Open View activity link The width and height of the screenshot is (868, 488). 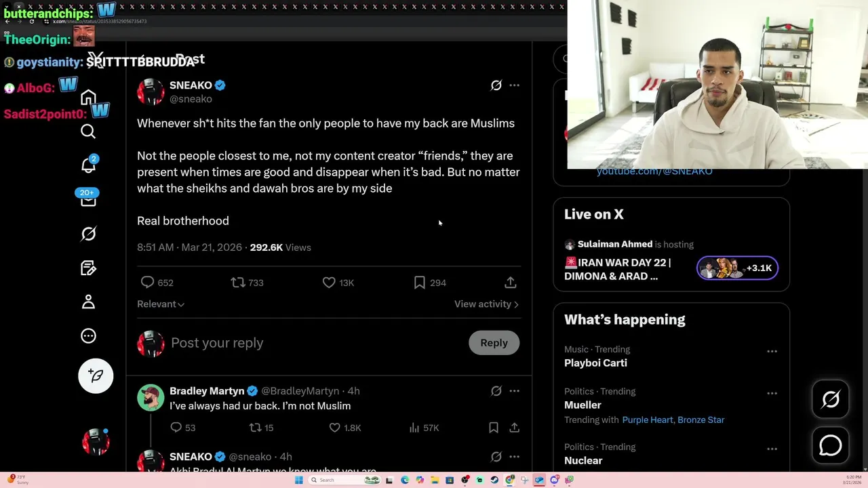(486, 304)
